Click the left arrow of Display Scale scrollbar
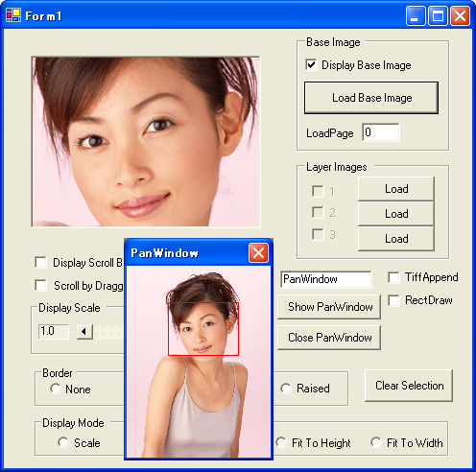 coord(84,331)
